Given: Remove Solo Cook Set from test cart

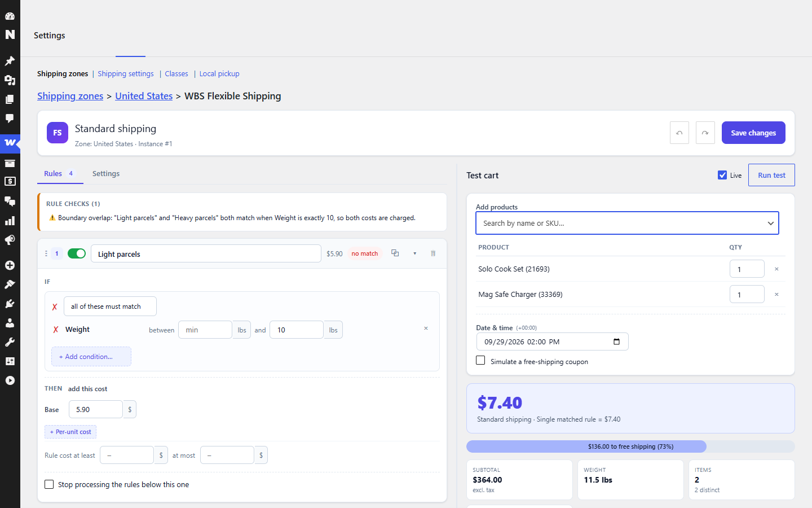Looking at the screenshot, I should tap(776, 269).
